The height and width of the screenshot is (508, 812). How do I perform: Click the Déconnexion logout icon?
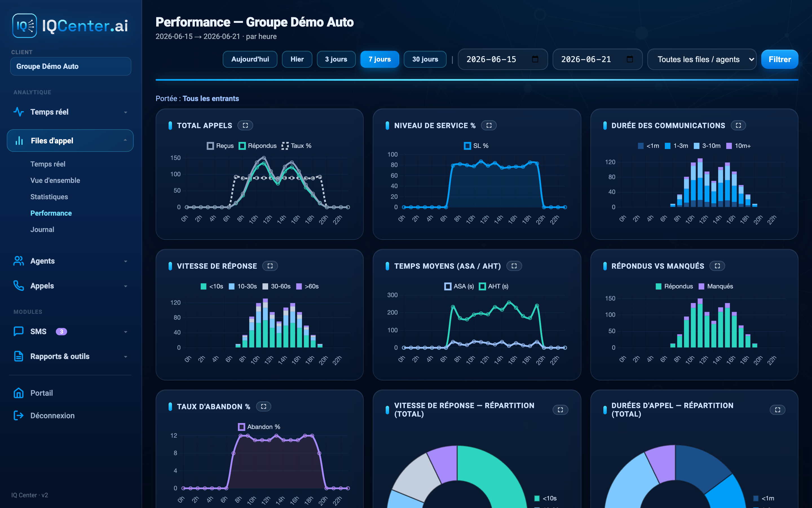coord(19,416)
